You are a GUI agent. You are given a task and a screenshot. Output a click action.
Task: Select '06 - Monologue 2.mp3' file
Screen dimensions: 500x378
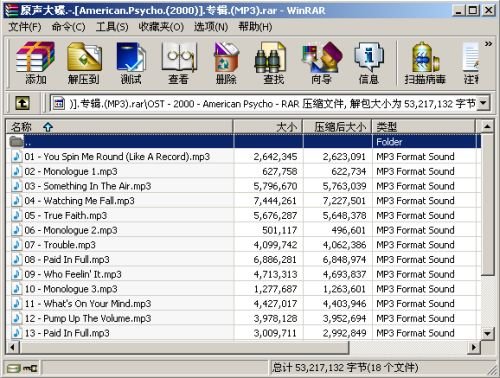[243, 230]
